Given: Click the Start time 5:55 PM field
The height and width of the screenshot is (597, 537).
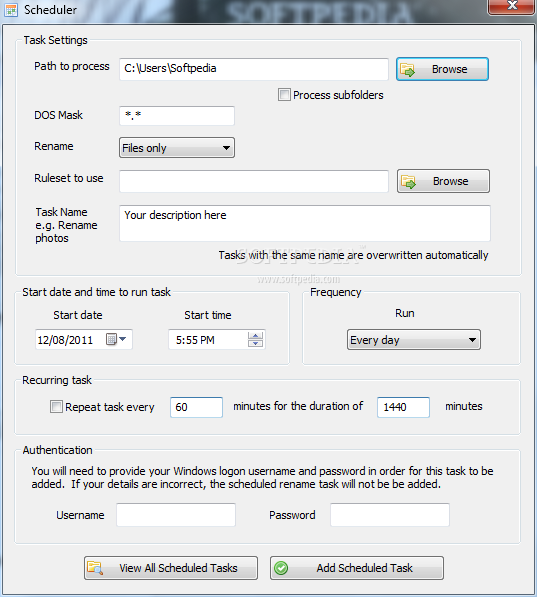Looking at the screenshot, I should 217,339.
